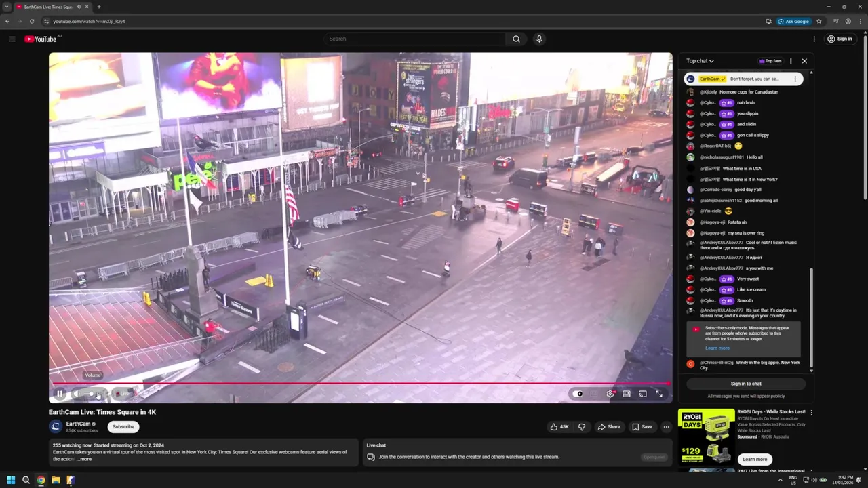Mute the video with the speaker icon
Image resolution: width=868 pixels, height=488 pixels.
coord(77,394)
